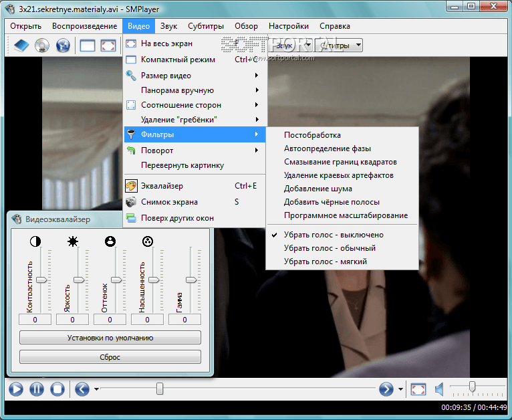Toggle Удаление краевых артефактов filter
Image resolution: width=512 pixels, height=420 pixels.
point(342,175)
